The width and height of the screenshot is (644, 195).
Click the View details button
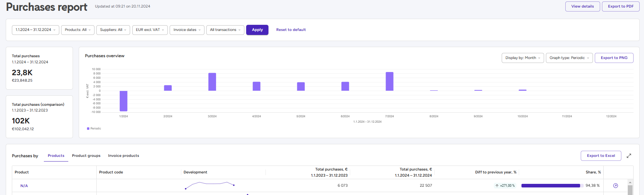point(583,6)
